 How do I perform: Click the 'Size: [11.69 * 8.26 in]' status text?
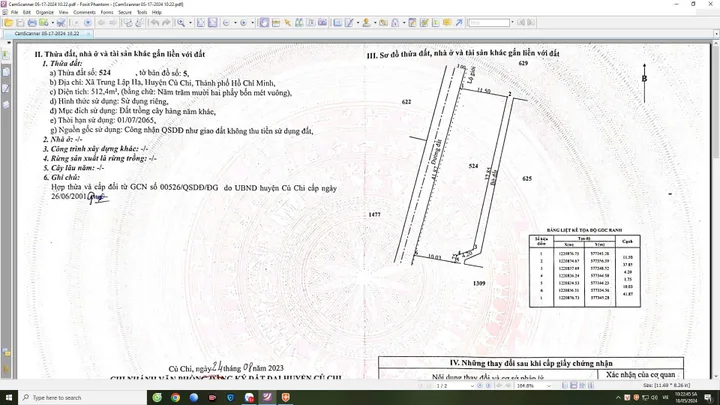666,386
